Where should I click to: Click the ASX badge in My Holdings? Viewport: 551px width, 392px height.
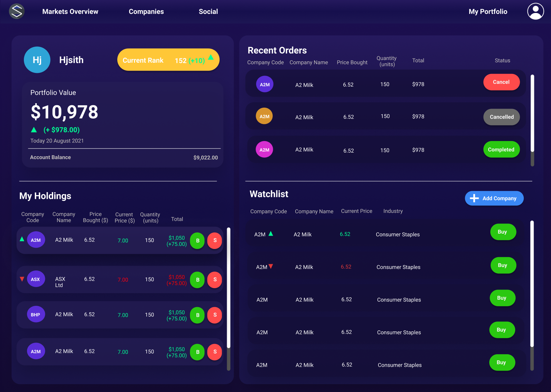click(x=36, y=279)
